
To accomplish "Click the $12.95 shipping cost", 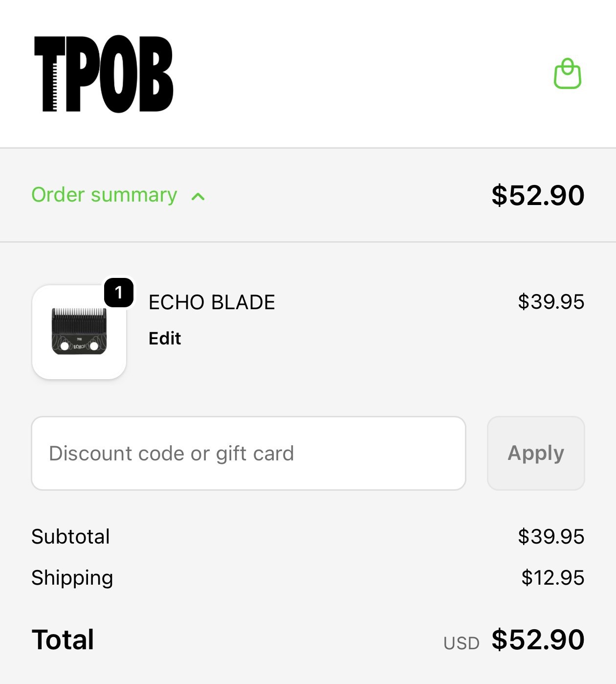I will pos(552,578).
